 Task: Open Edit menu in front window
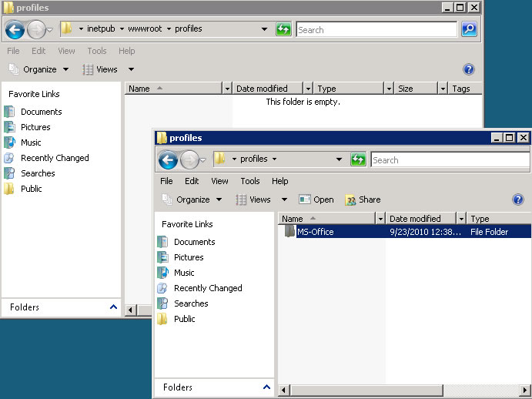click(x=192, y=181)
